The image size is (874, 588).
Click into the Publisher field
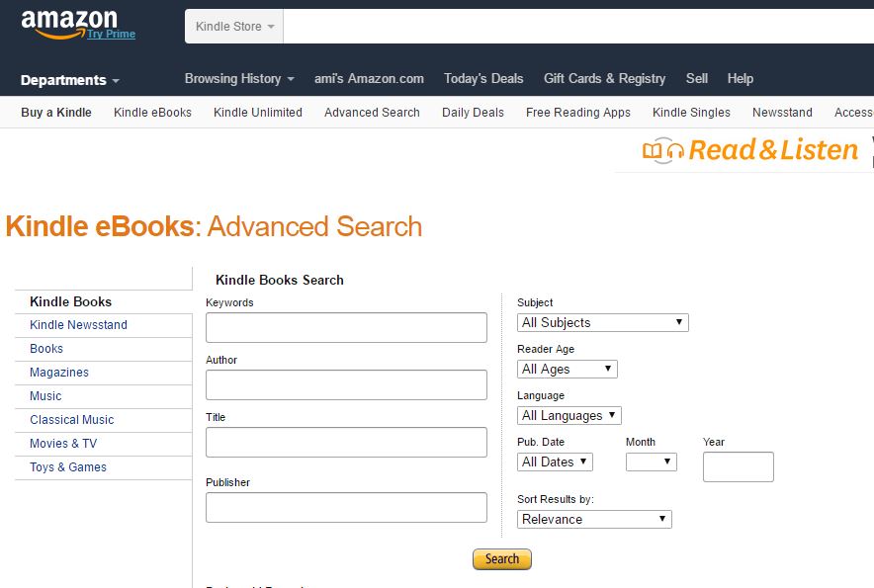[x=346, y=507]
